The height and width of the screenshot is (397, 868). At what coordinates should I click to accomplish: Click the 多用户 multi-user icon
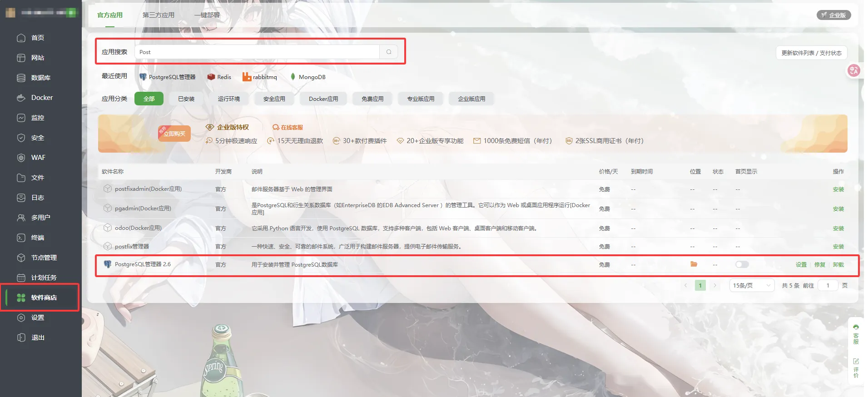click(21, 218)
